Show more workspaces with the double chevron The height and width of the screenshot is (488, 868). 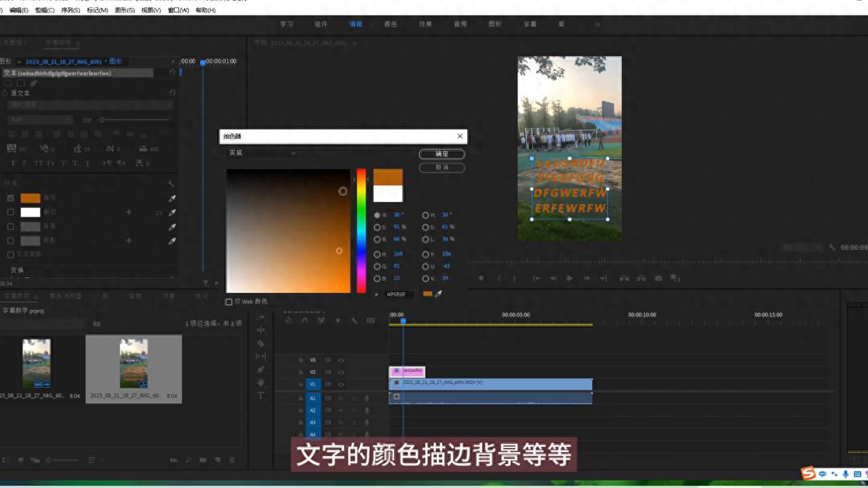pyautogui.click(x=597, y=24)
